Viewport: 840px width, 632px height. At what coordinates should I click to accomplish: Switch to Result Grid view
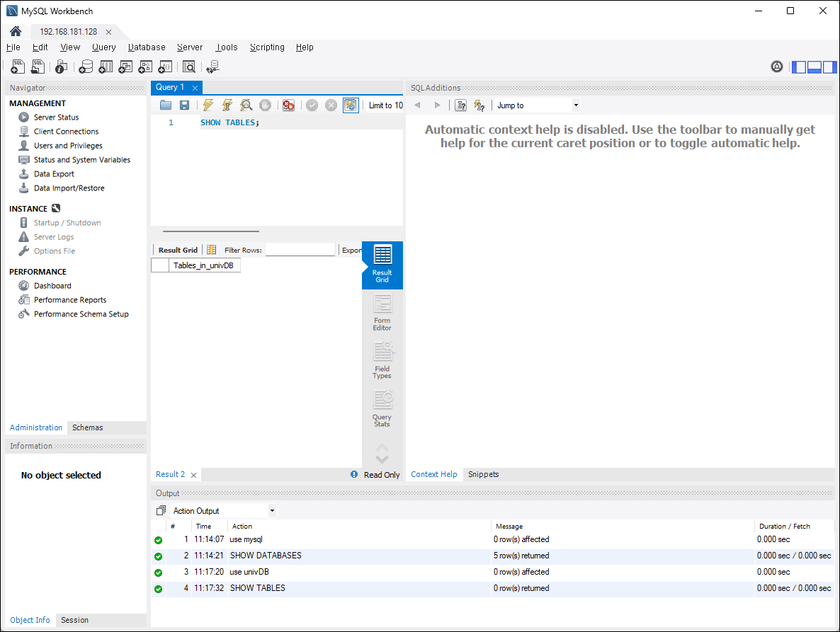pos(382,265)
